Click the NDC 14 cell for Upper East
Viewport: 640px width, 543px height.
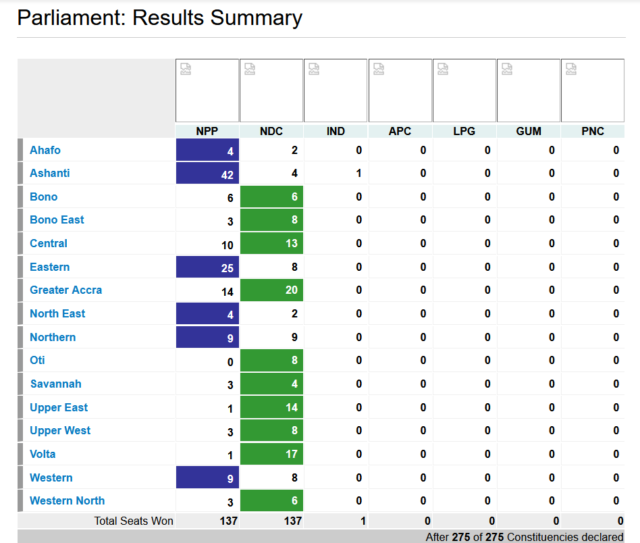(x=271, y=407)
